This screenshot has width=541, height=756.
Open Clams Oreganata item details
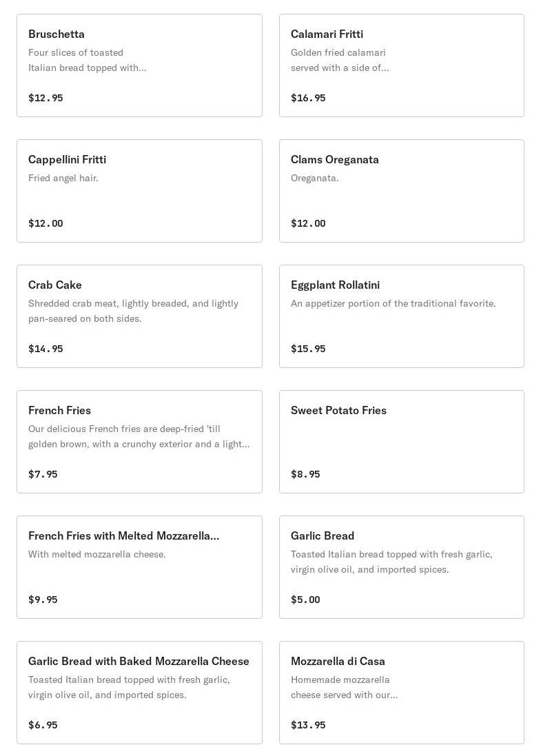click(401, 191)
